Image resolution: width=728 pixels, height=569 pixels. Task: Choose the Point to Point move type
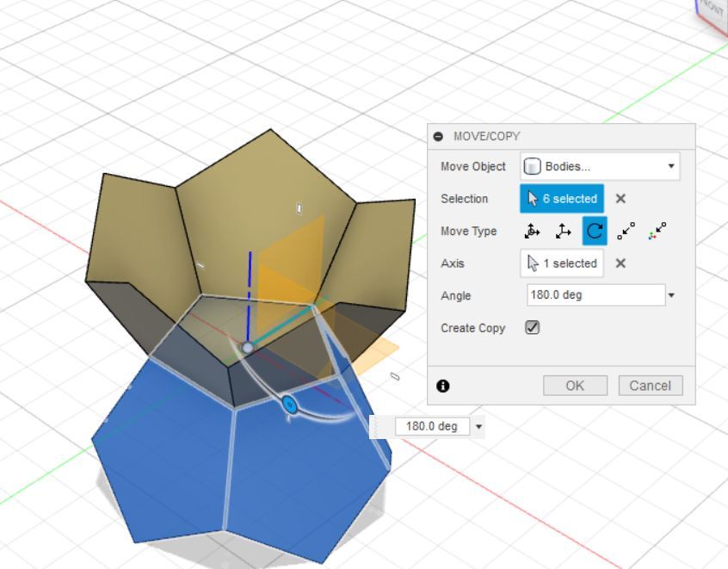[626, 231]
